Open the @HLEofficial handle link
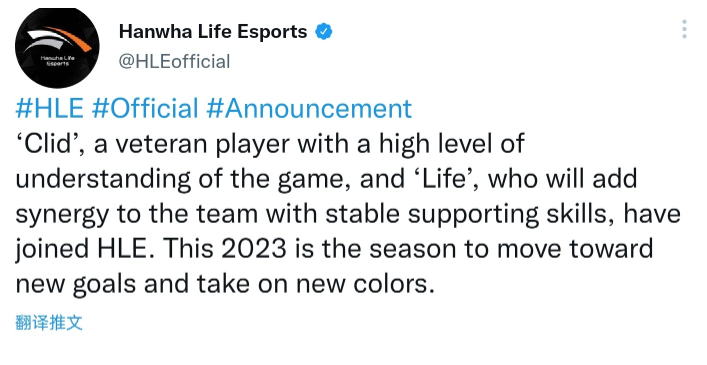The width and height of the screenshot is (707, 365). tap(174, 61)
